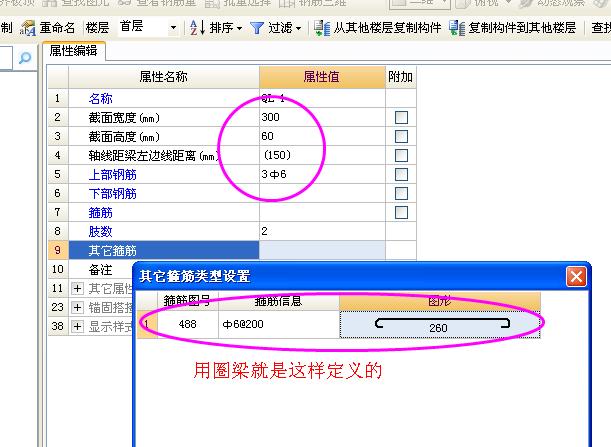This screenshot has height=447, width=611.
Task: Open the 排序 dropdown arrow
Action: pos(239,28)
